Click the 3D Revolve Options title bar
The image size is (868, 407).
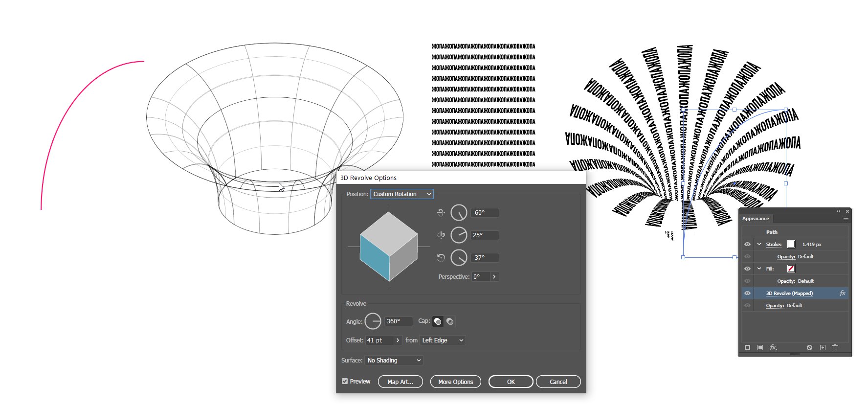point(461,178)
